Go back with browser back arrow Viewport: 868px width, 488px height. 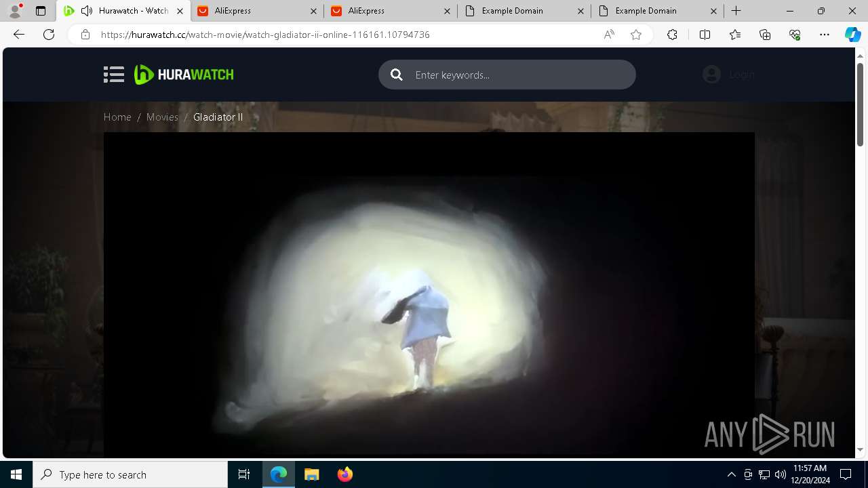click(19, 35)
